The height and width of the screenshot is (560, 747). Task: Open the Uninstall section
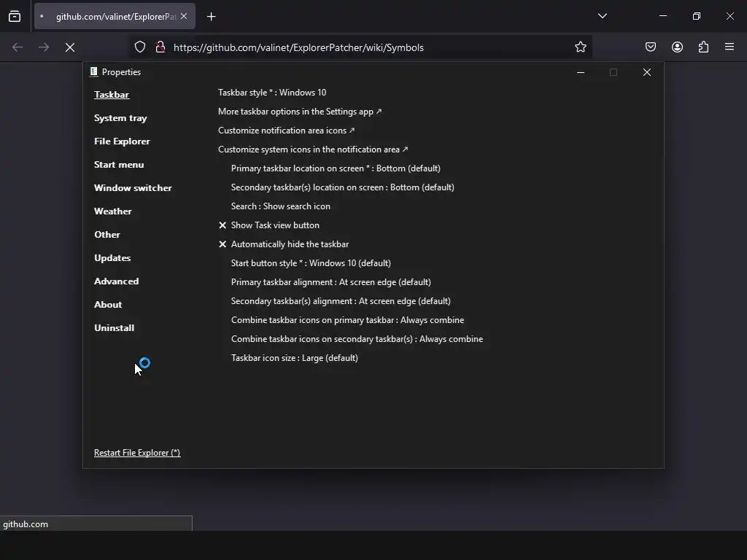click(115, 328)
